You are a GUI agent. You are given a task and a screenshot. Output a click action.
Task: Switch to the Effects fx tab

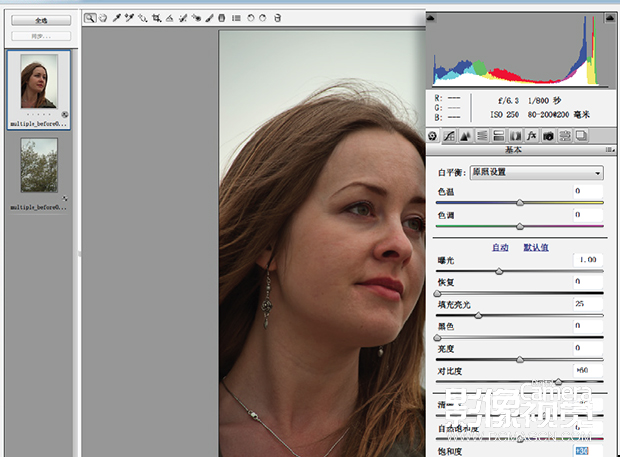coord(531,136)
